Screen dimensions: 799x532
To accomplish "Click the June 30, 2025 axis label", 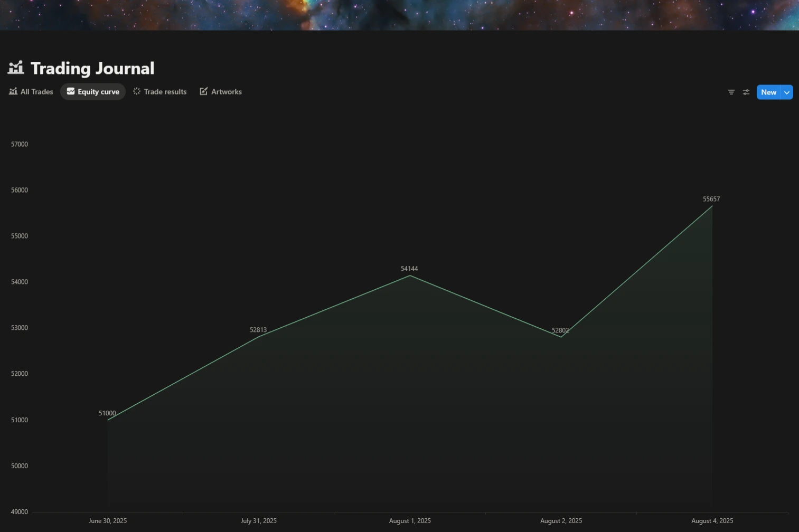I will point(108,521).
